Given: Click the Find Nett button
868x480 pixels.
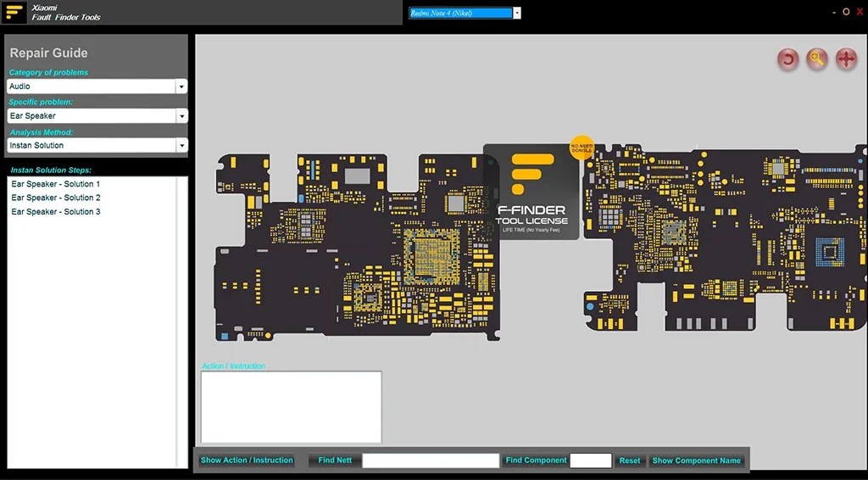Looking at the screenshot, I should 335,460.
